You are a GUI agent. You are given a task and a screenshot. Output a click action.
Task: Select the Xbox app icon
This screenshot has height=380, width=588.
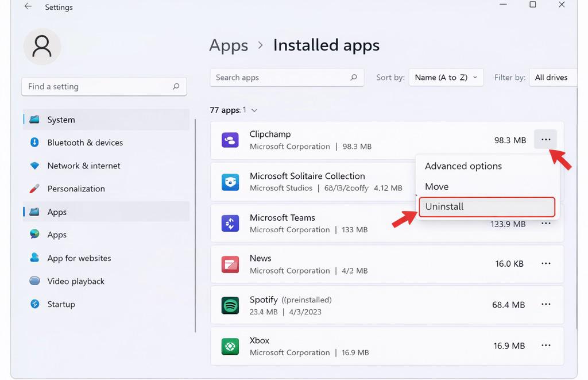(x=230, y=346)
